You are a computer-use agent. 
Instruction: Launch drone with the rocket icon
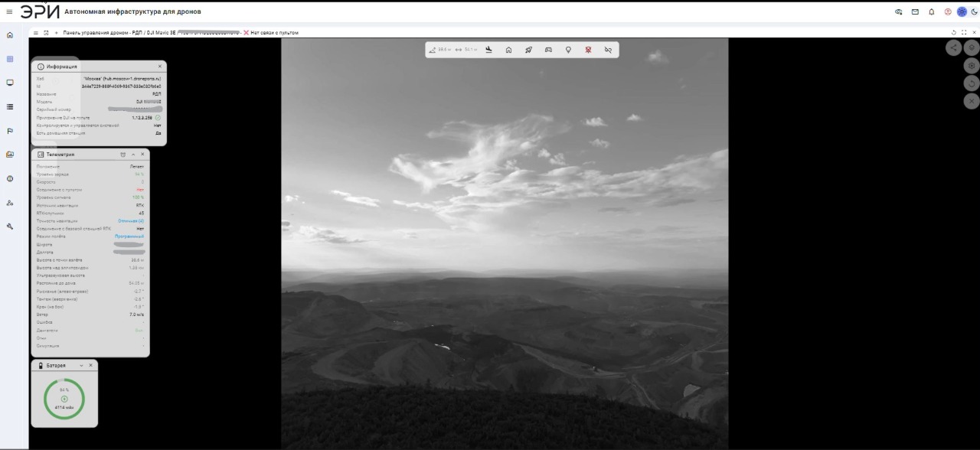click(528, 50)
